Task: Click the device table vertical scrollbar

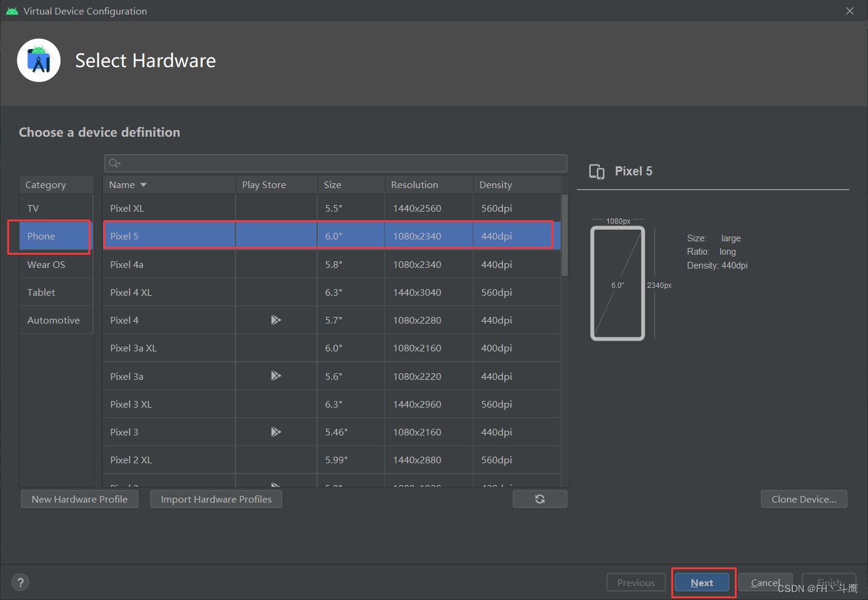Action: click(565, 235)
